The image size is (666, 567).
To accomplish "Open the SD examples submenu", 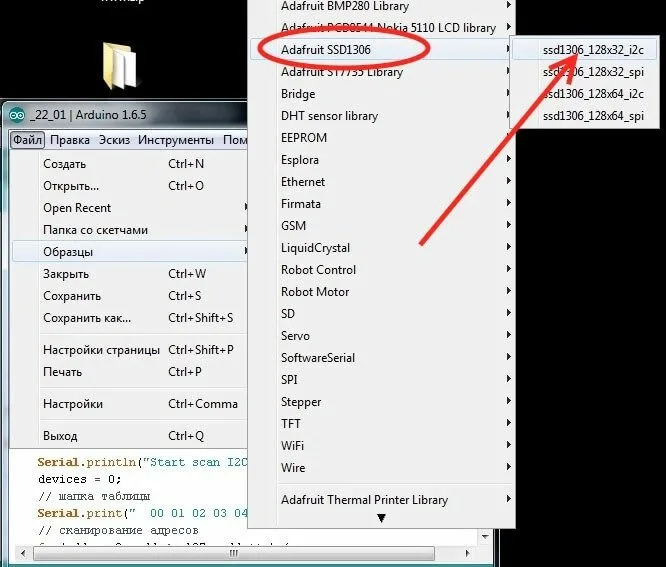I will tap(382, 314).
